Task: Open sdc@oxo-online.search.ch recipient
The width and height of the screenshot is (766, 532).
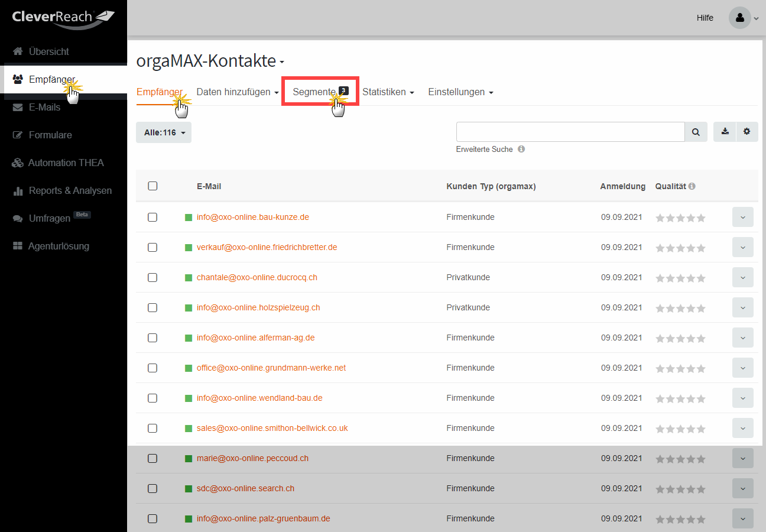Action: pos(245,488)
